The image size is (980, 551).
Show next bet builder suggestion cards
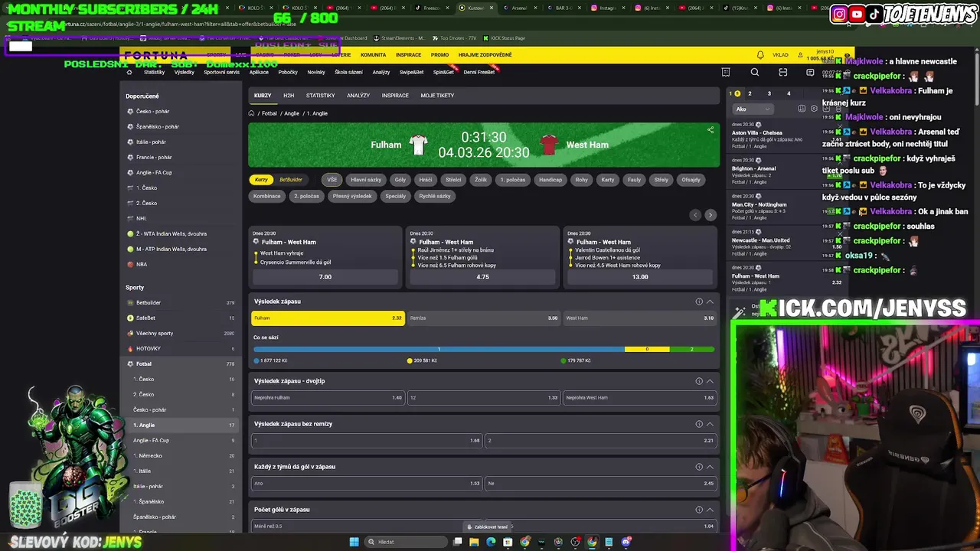710,215
